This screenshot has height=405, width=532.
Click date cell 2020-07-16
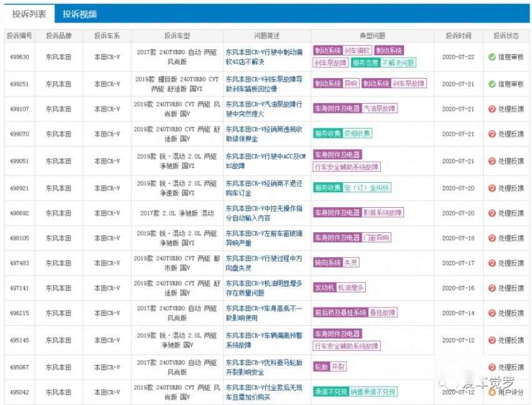[x=458, y=288]
